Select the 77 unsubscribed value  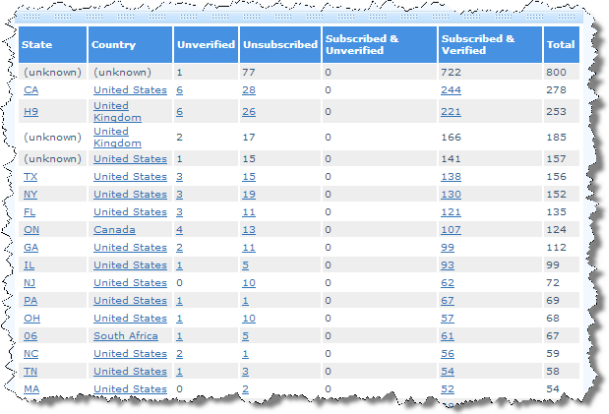coord(249,72)
